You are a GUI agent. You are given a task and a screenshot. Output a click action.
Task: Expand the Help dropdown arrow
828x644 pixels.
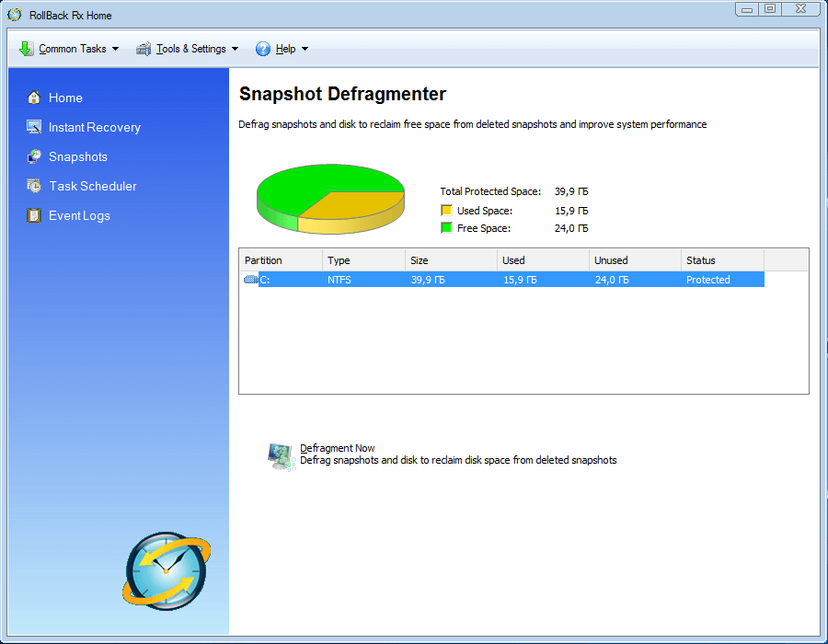pyautogui.click(x=305, y=49)
